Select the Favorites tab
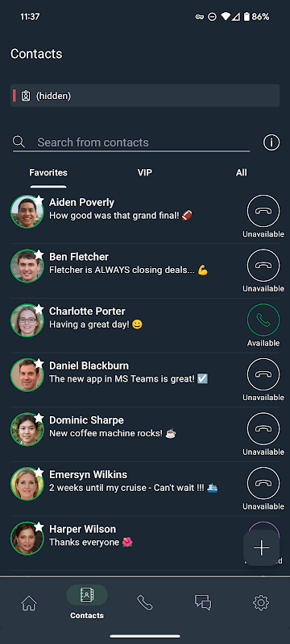 (48, 172)
